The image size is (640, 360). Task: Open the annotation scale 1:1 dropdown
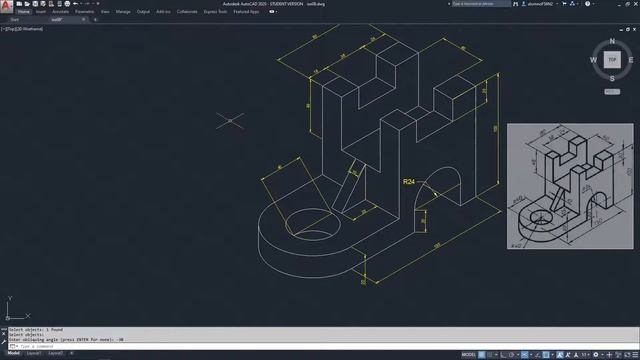(585, 355)
